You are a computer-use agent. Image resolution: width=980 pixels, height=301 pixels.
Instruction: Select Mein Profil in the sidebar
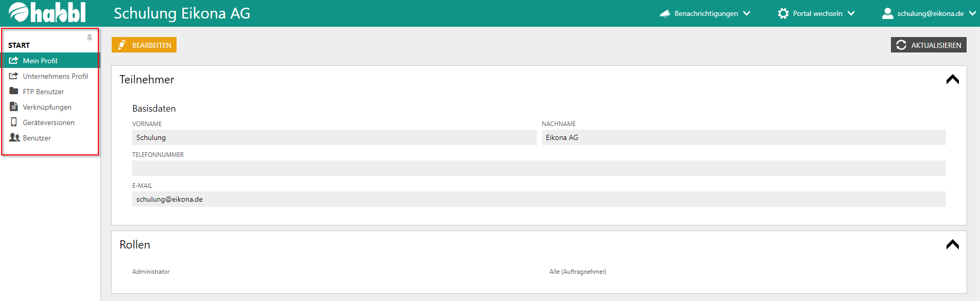tap(40, 61)
